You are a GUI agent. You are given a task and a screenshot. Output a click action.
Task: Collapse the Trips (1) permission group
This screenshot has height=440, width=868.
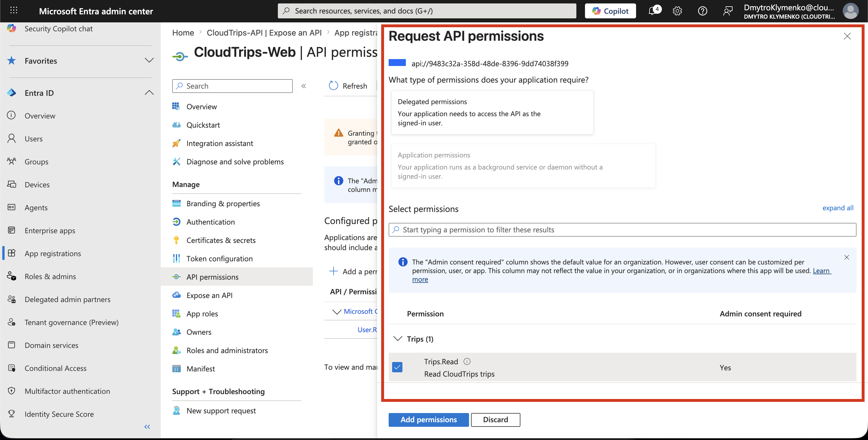click(x=398, y=338)
